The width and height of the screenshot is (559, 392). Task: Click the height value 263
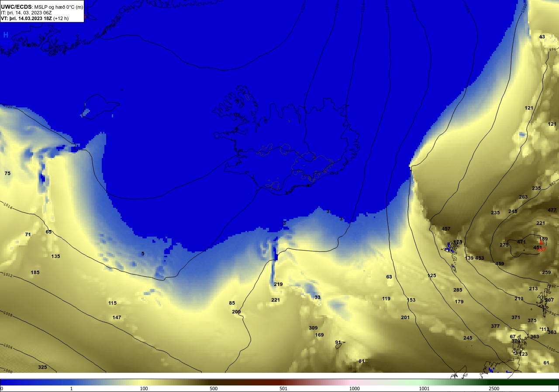523,197
